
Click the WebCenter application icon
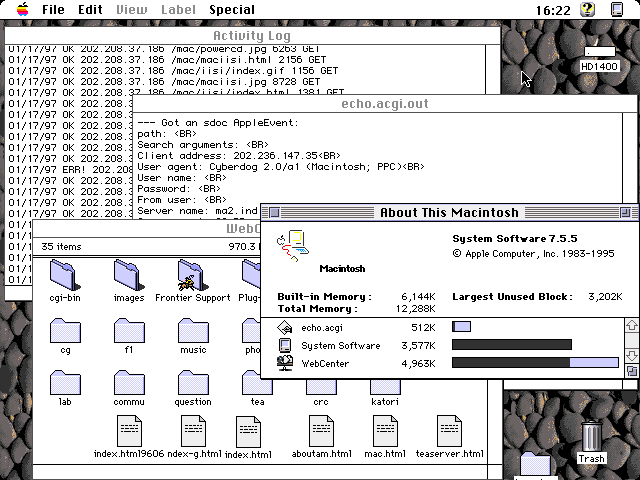(284, 363)
